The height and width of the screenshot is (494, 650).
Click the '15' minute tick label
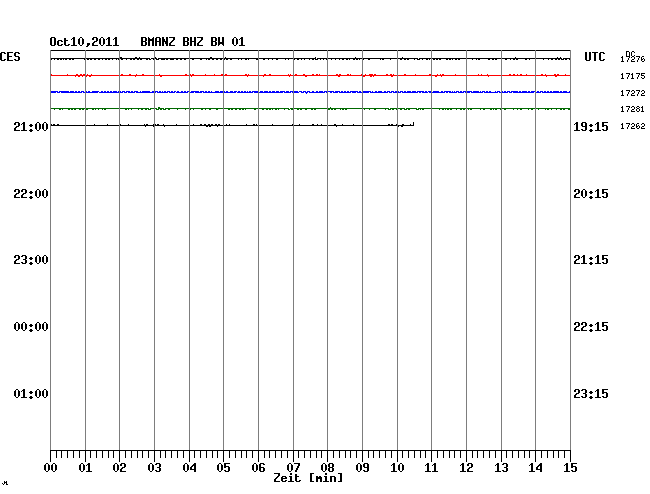coord(570,468)
